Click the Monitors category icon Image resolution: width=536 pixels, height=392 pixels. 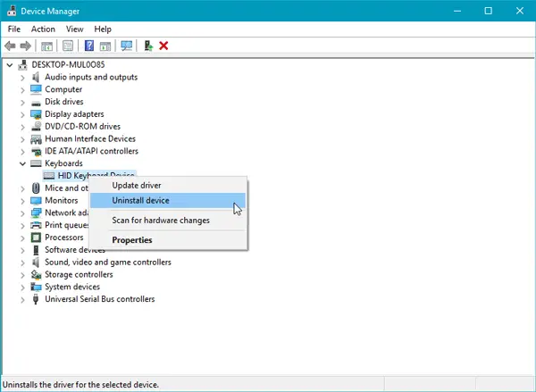[36, 200]
